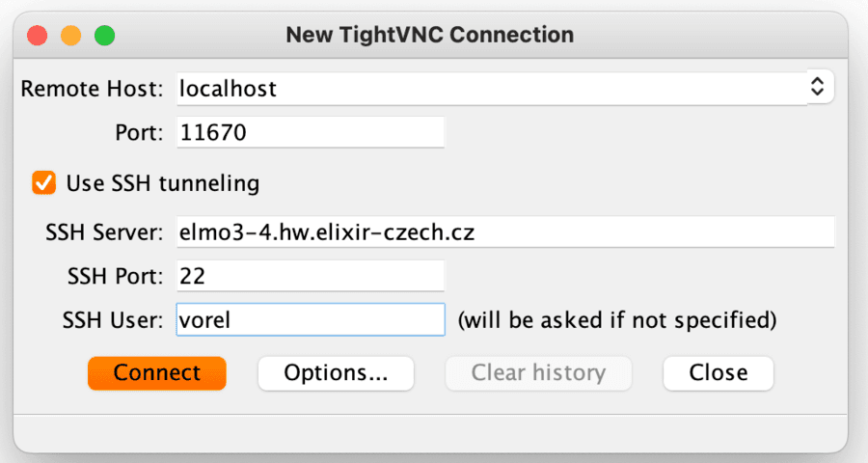Click the "SSH User:" label
The image size is (868, 463).
(x=113, y=319)
